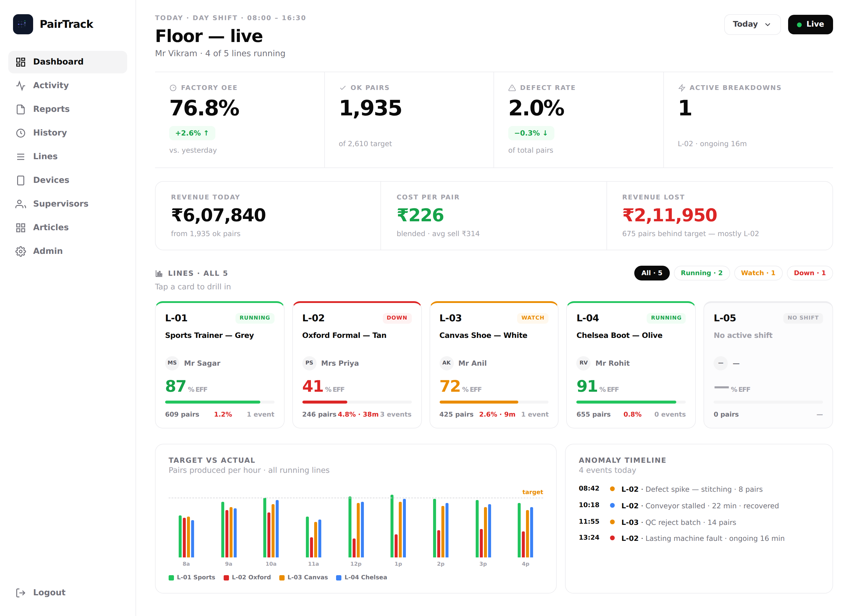Click the L-01 green efficiency bar
The image size is (852, 616).
tap(213, 402)
